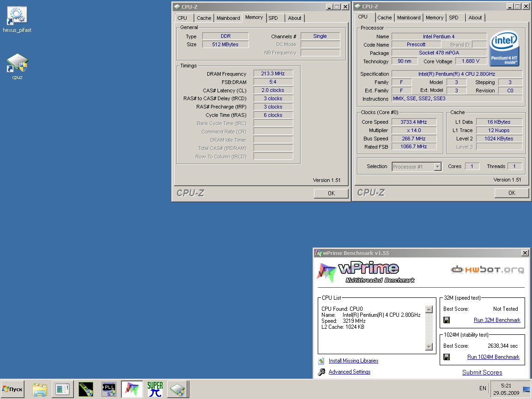Click the Submit Scores link
The image size is (532, 399).
[482, 373]
